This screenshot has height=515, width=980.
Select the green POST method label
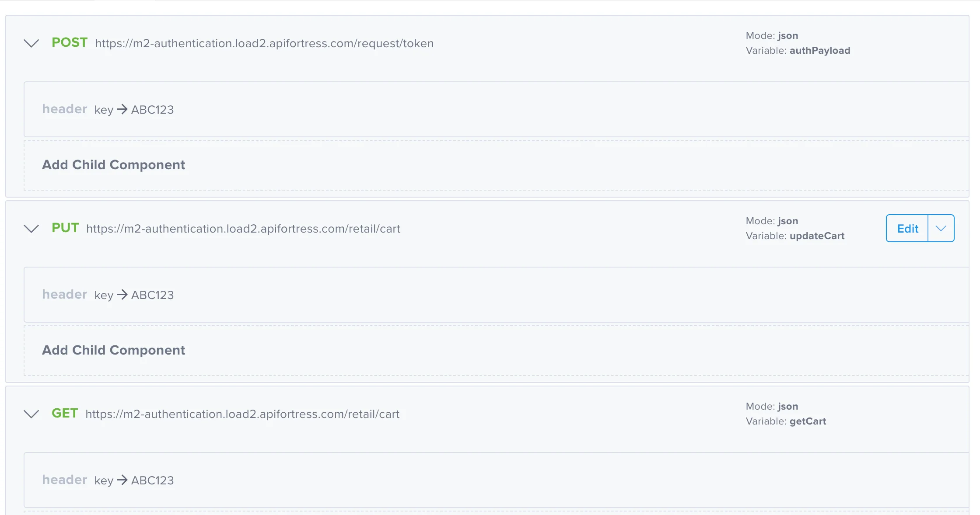click(70, 42)
